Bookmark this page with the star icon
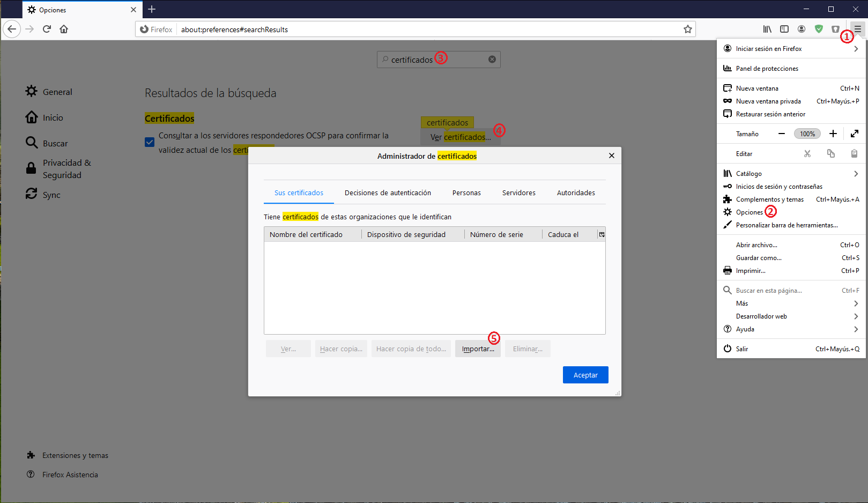Screen dimensions: 868x503 (x=688, y=29)
